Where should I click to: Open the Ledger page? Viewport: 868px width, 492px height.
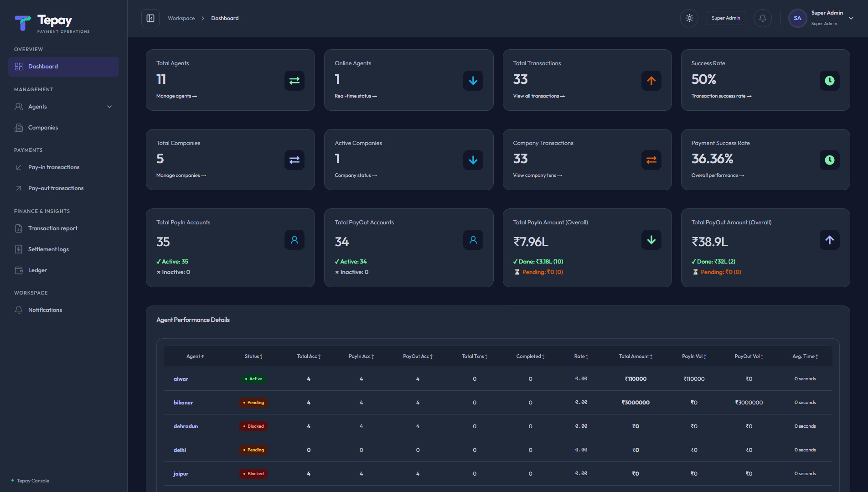click(63, 270)
